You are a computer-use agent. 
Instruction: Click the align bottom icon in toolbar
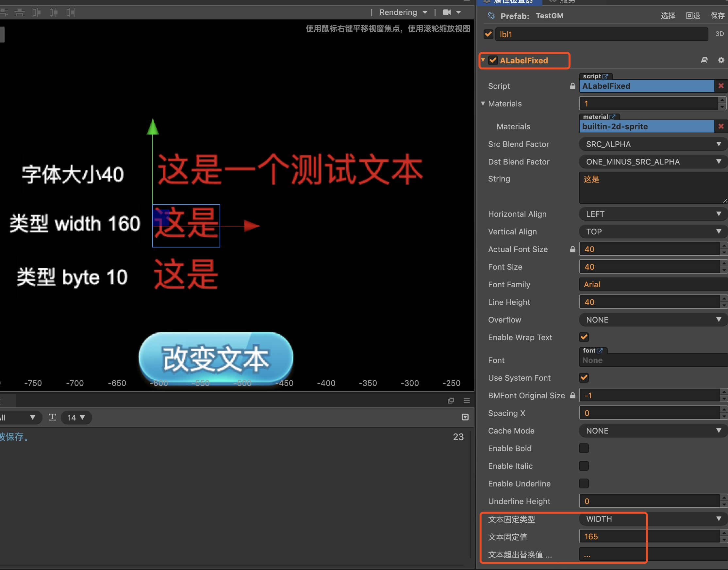pos(20,13)
